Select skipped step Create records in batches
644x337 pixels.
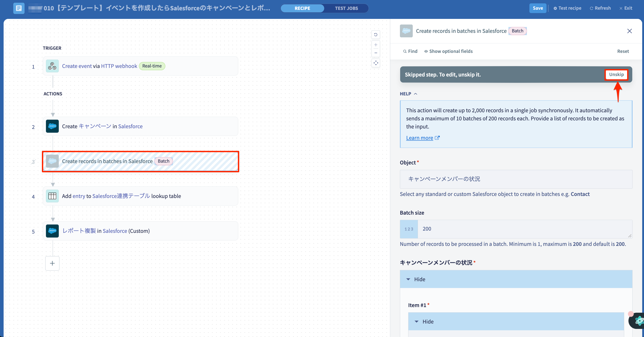pos(141,161)
